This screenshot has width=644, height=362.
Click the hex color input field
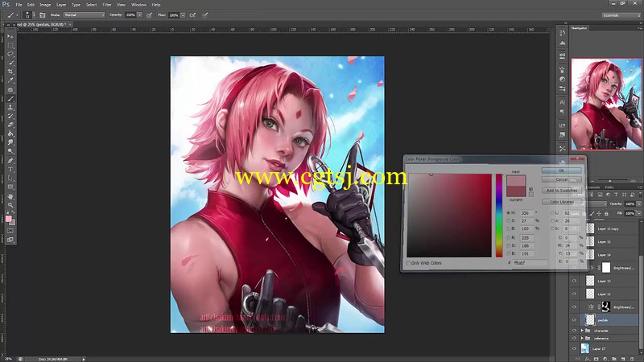530,263
